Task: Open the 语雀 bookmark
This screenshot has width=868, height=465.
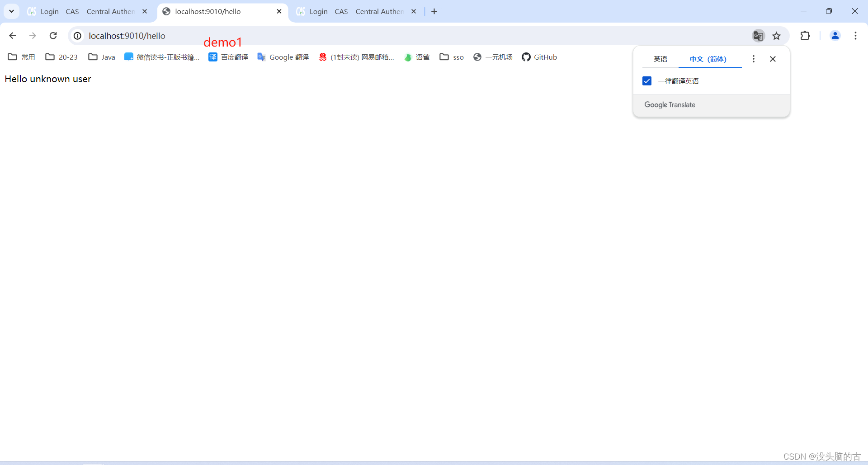Action: [417, 57]
